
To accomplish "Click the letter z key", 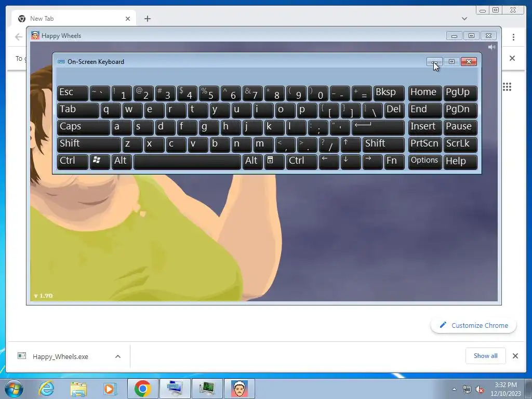I will coord(132,144).
